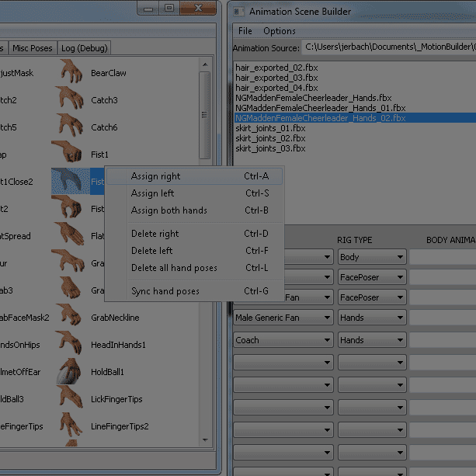Minimize the hand pose window

(148, 8)
